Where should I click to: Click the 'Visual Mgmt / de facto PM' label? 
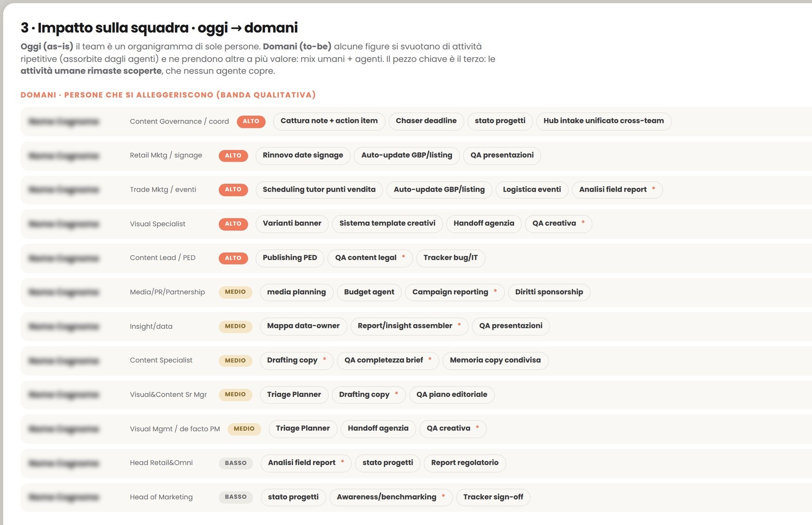[x=175, y=429]
